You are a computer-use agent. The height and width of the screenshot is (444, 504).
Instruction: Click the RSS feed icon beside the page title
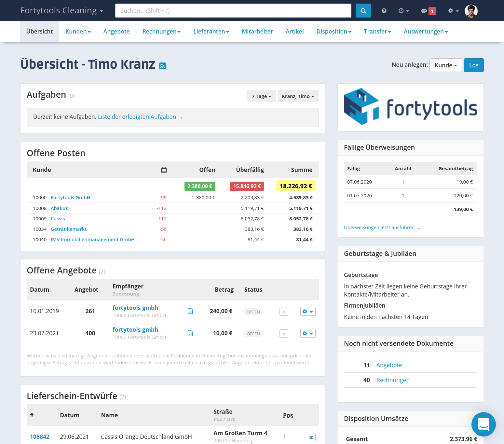pos(162,66)
